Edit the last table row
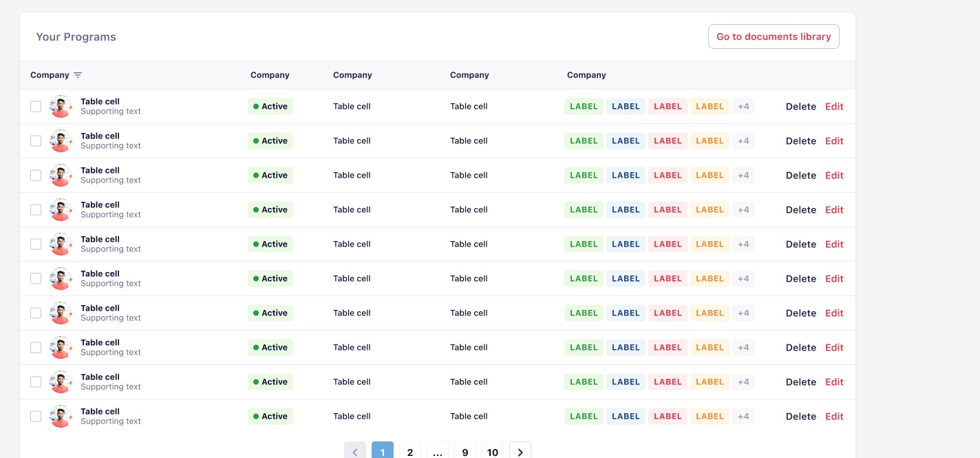The width and height of the screenshot is (980, 458). (x=834, y=417)
